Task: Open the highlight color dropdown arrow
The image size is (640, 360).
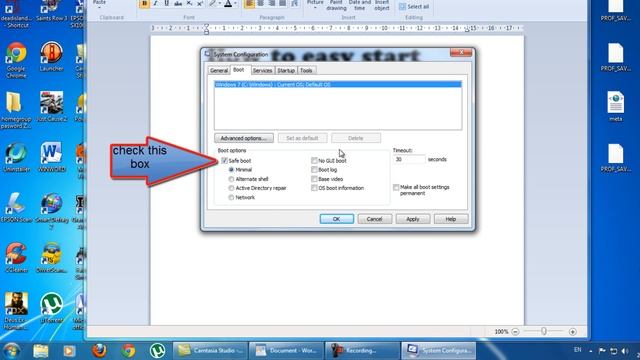Action: [x=220, y=4]
